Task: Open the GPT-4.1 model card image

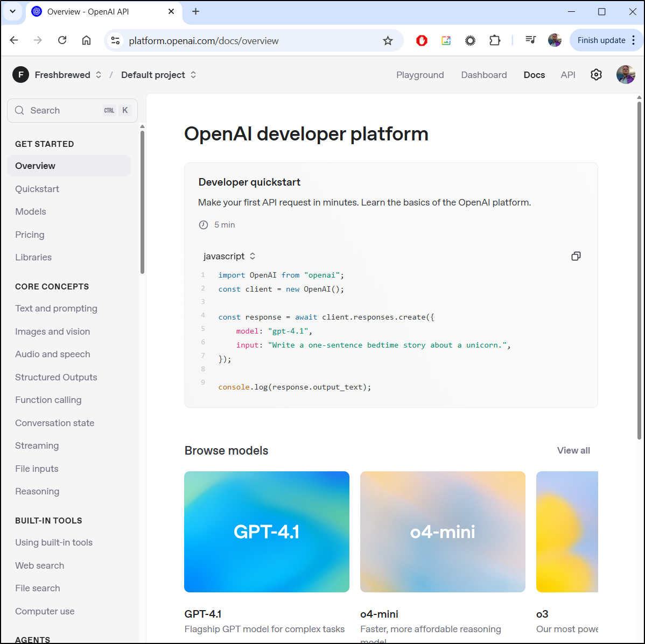Action: (267, 532)
